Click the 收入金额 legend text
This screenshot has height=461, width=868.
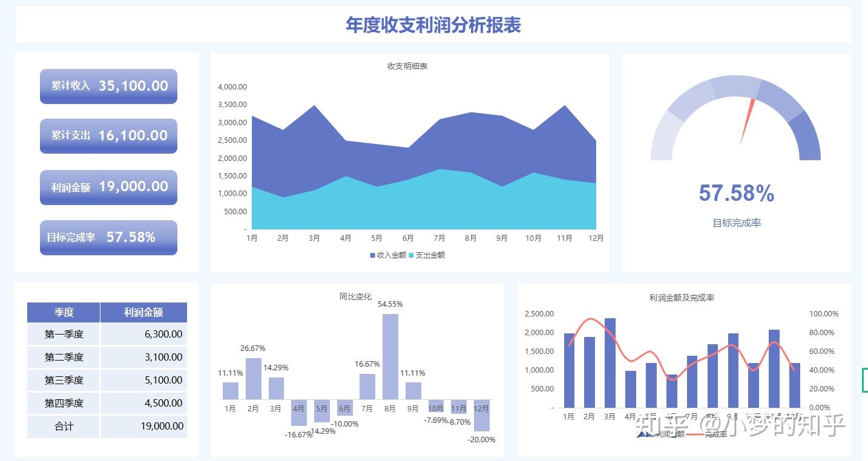[392, 255]
